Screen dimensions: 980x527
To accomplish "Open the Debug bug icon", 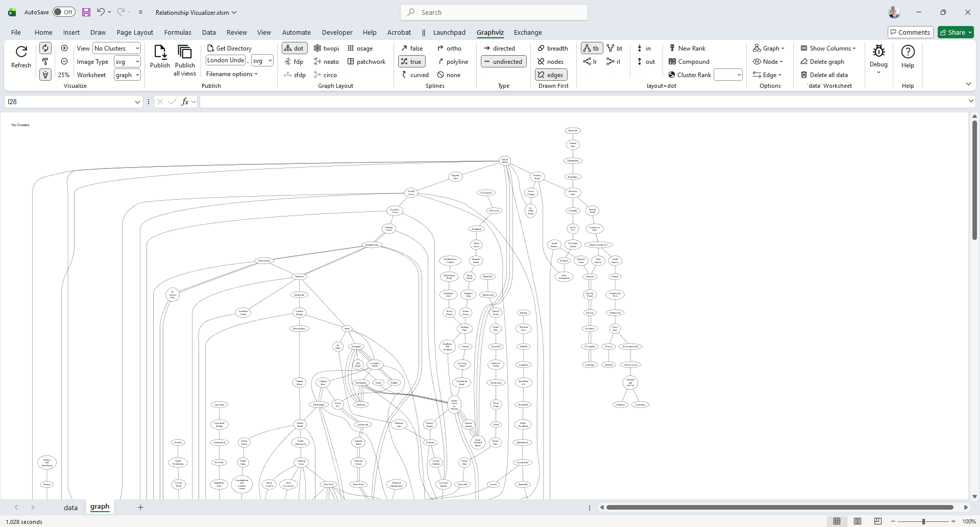I will pos(878,51).
